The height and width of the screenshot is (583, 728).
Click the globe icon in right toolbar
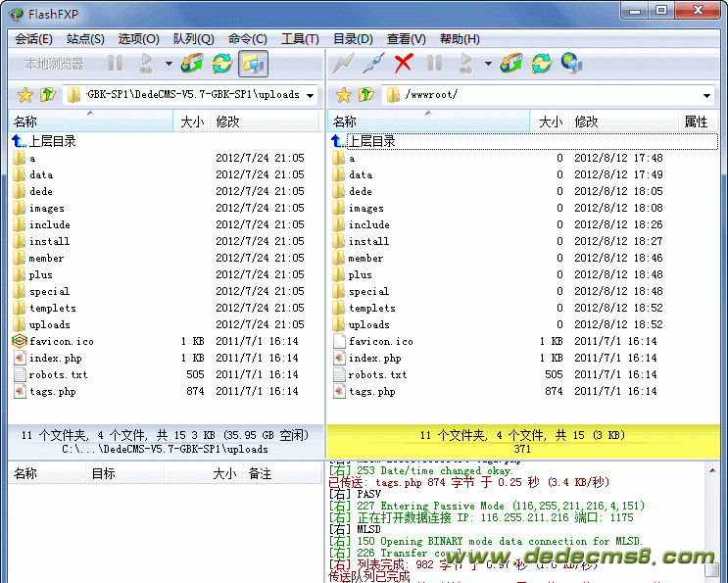[x=571, y=64]
